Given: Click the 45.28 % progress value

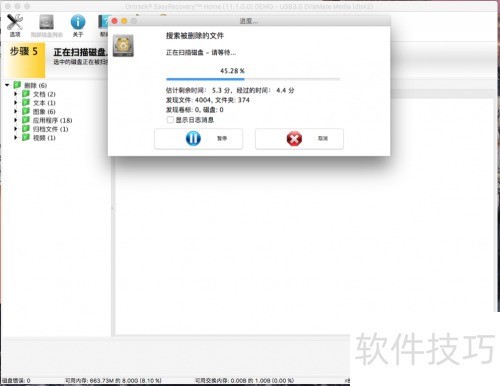Looking at the screenshot, I should coord(232,71).
